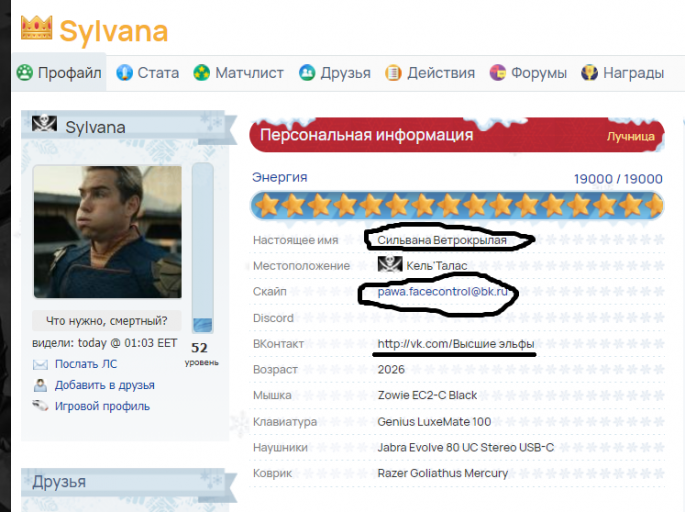
Task: Switch to the Форумы tab
Action: [528, 73]
